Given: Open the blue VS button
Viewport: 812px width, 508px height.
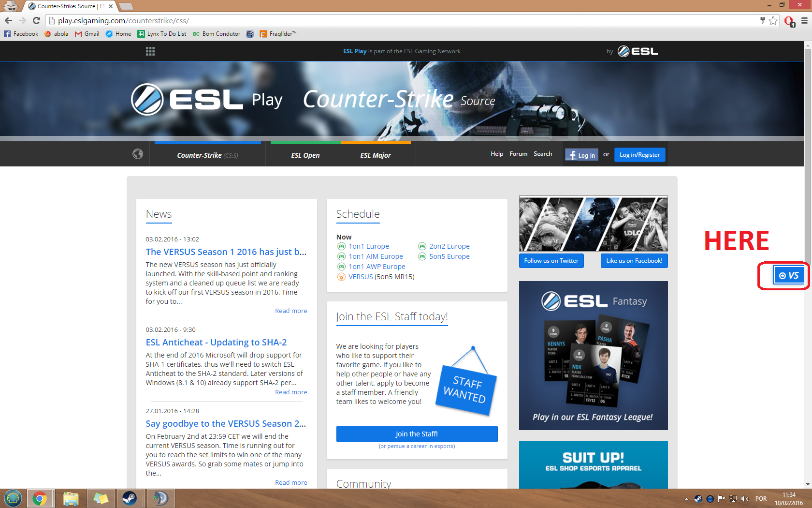Looking at the screenshot, I should (789, 276).
